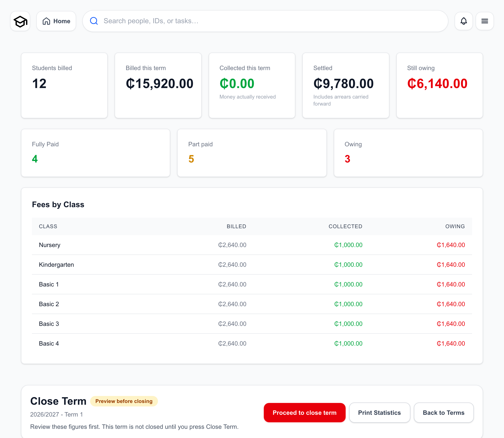Click the 2026/2027 - Term 1 subtitle
Screen dimensions: 504x438
[x=56, y=414]
